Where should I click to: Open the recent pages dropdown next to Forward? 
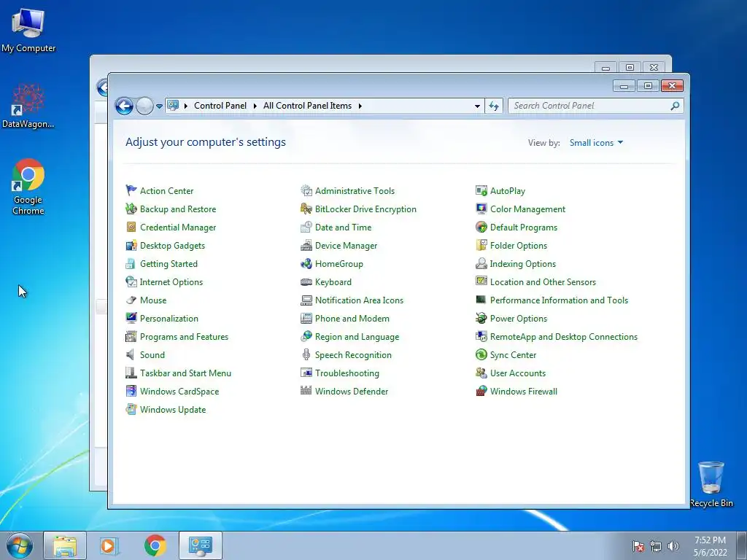pyautogui.click(x=159, y=106)
